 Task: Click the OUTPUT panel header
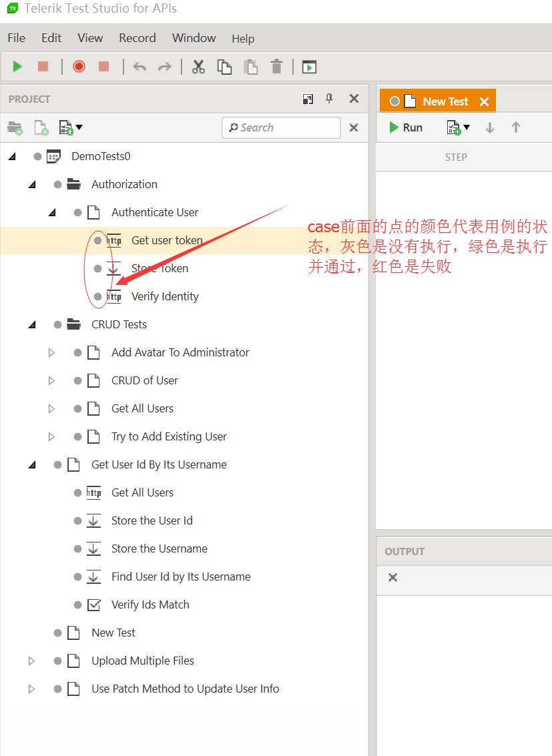(404, 552)
